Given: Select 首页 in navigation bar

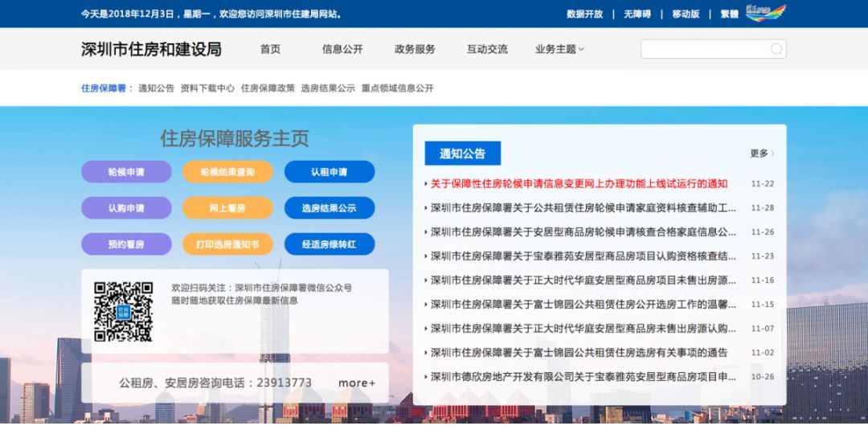Looking at the screenshot, I should click(270, 49).
